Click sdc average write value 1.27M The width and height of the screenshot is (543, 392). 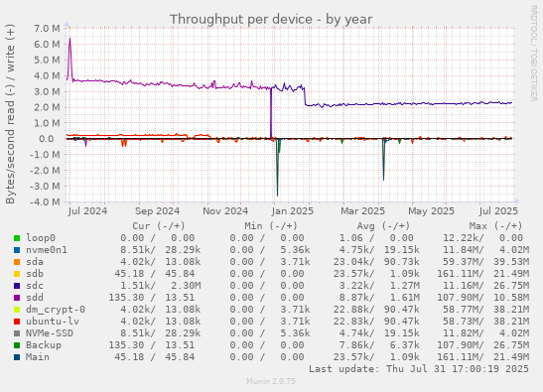pos(404,286)
